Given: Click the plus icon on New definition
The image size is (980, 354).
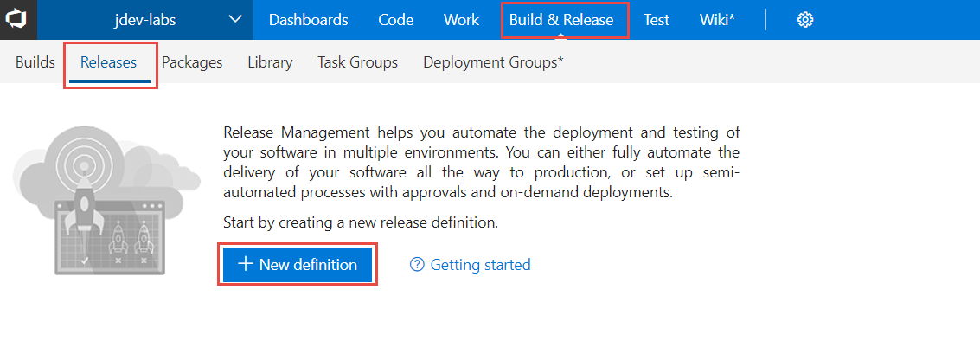Looking at the screenshot, I should (246, 264).
